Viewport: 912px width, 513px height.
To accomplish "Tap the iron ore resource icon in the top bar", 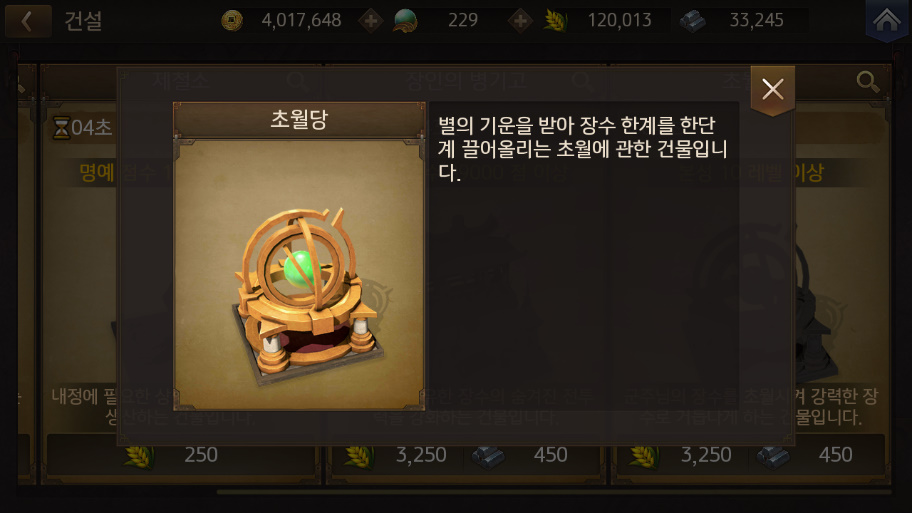I will [693, 22].
